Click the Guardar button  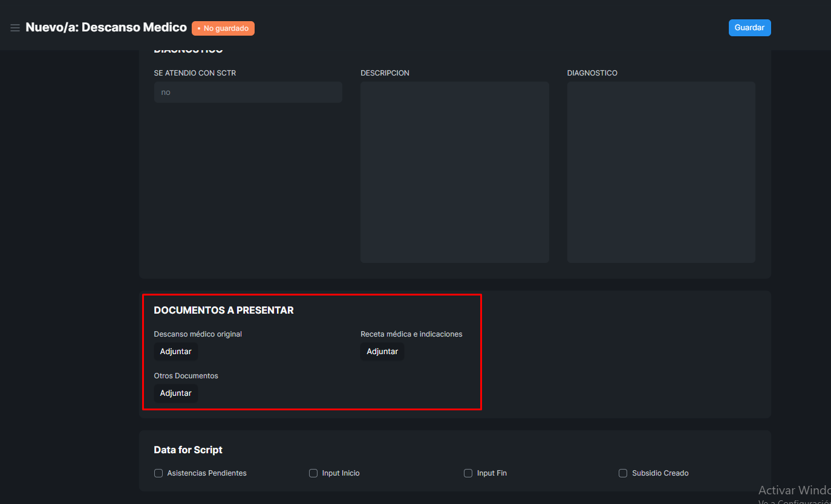tap(749, 28)
